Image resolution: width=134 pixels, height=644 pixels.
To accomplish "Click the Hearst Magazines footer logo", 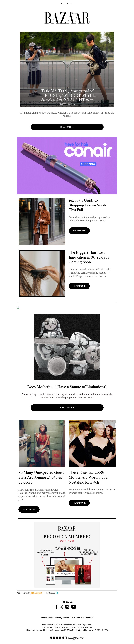I will pyautogui.click(x=67, y=637).
